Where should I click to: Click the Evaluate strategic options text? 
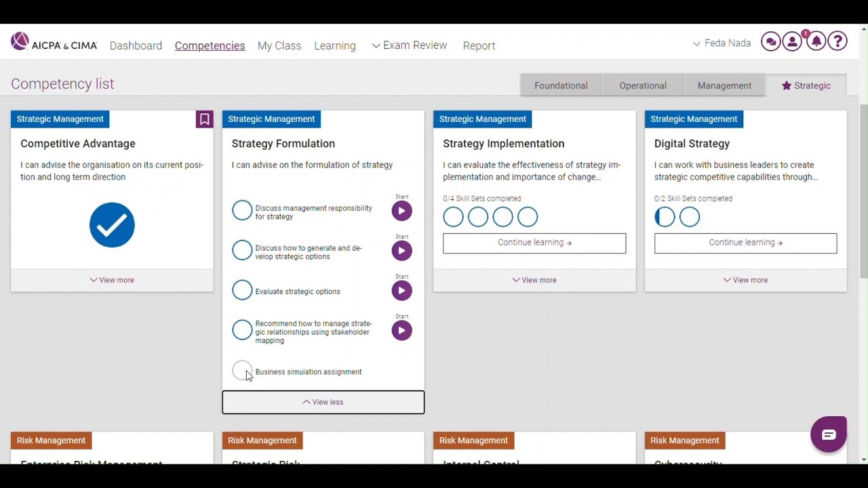coord(298,291)
